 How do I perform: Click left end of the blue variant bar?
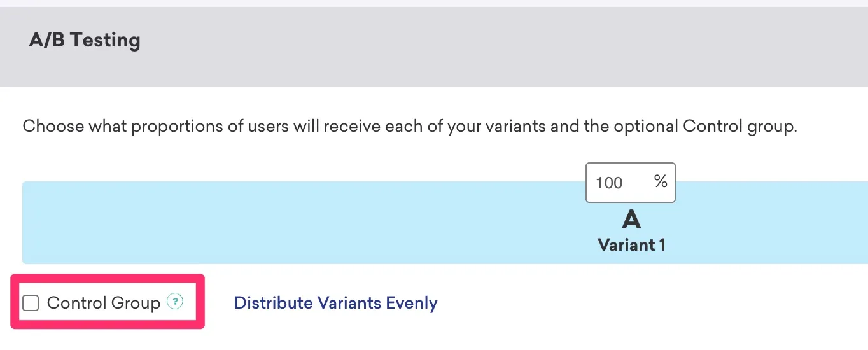coord(38,223)
